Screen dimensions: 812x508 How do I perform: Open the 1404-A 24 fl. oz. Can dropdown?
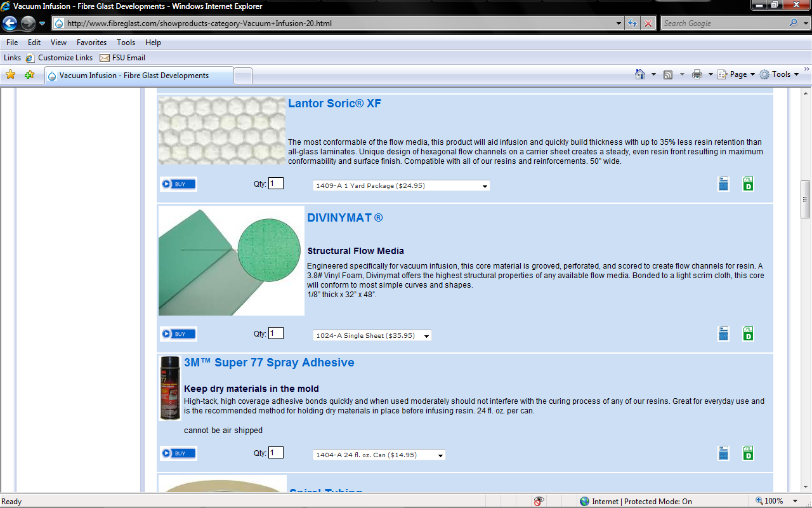pos(379,455)
